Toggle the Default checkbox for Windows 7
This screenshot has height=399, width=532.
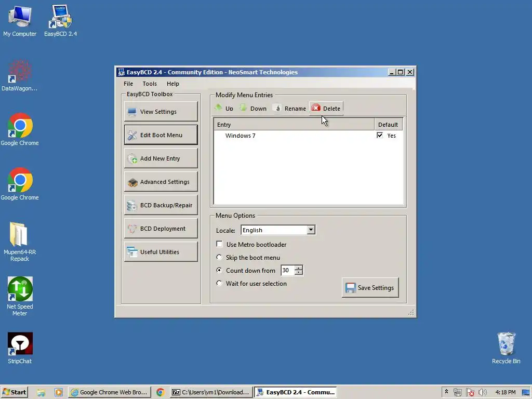[x=380, y=136]
